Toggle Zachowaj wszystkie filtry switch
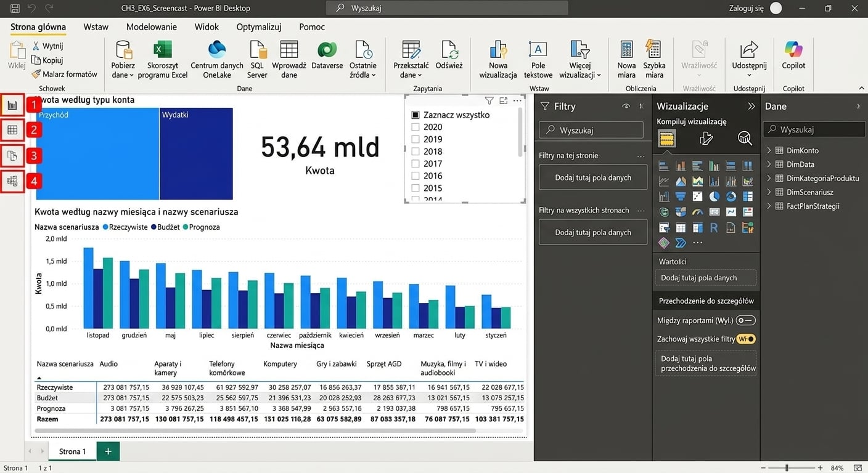Image resolution: width=868 pixels, height=473 pixels. 747,339
